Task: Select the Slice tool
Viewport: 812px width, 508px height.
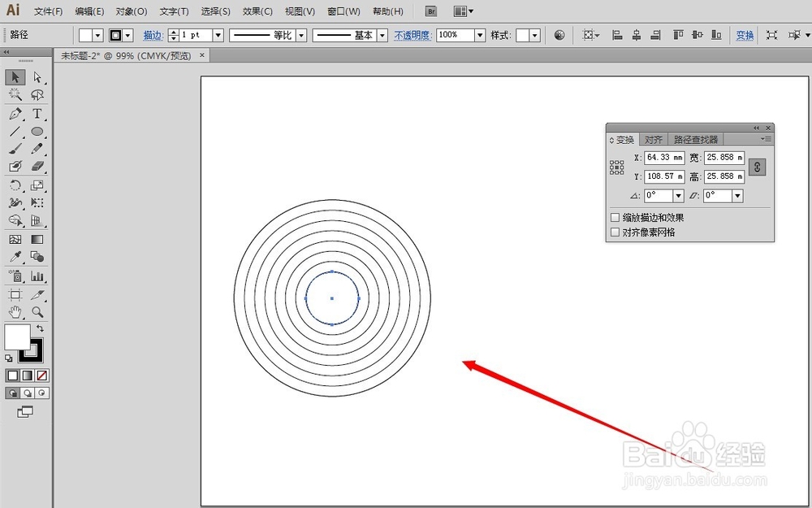Action: pyautogui.click(x=37, y=294)
